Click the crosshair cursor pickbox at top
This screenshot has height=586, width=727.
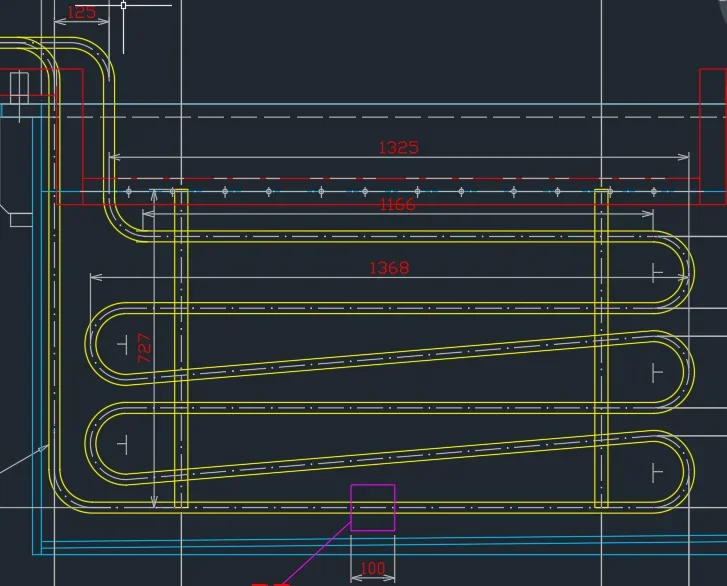tap(123, 6)
